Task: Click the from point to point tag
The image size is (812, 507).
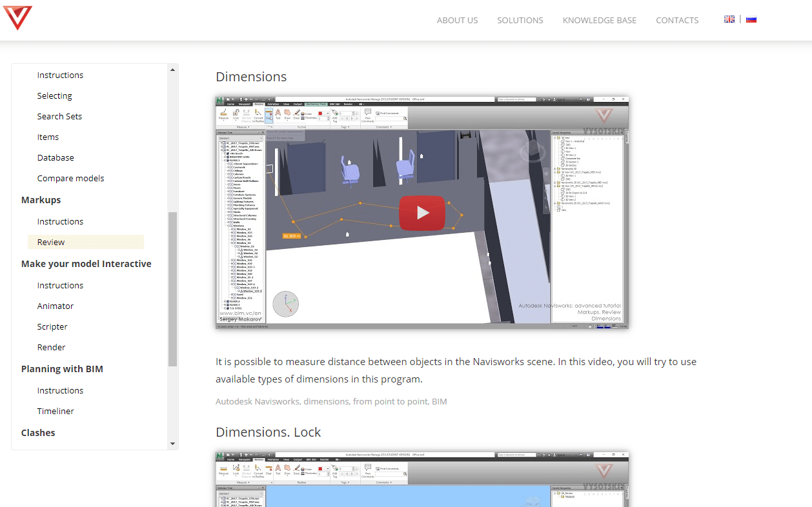Action: click(390, 401)
